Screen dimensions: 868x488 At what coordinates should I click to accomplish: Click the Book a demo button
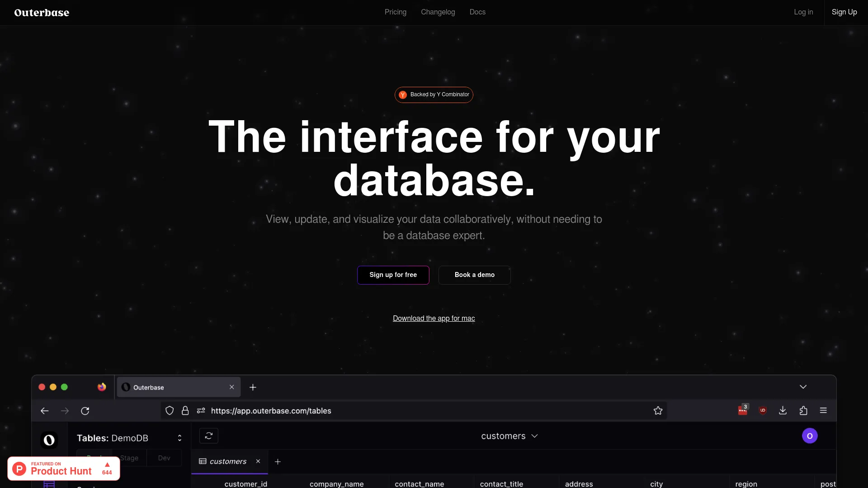coord(475,275)
